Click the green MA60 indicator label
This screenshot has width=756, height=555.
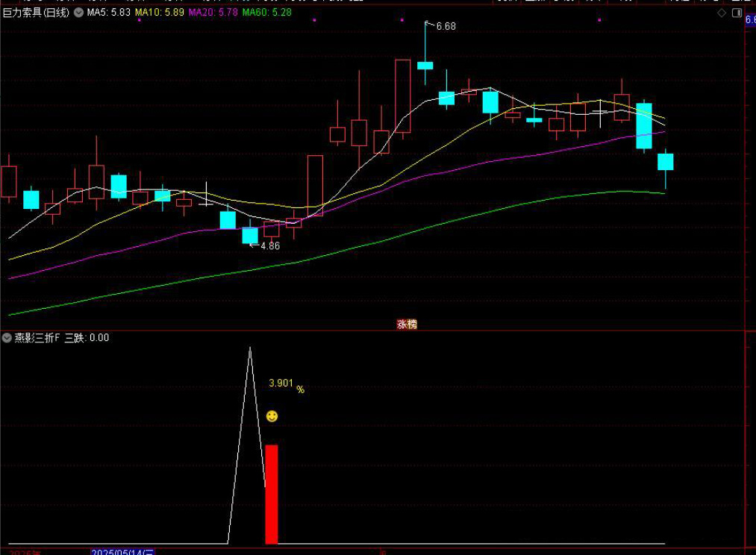267,13
